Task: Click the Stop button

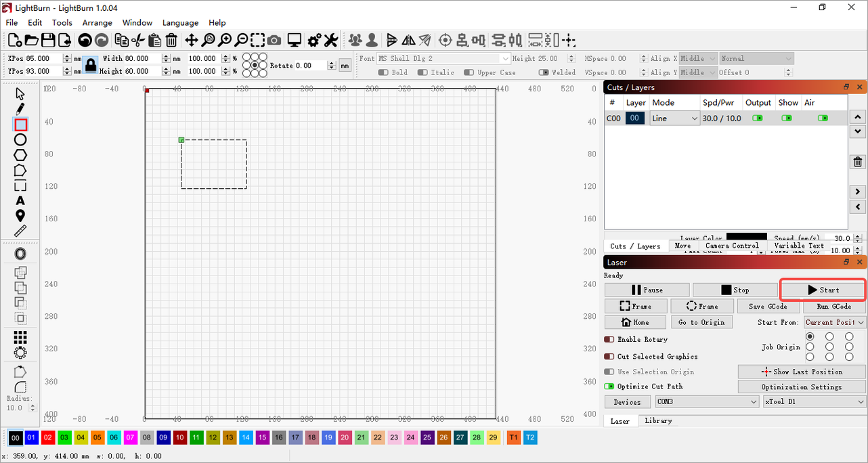Action: click(x=735, y=290)
